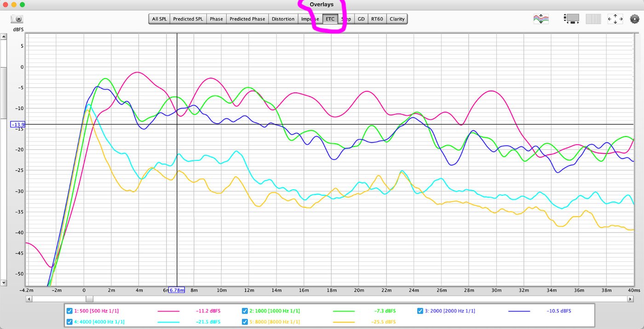644x329 pixels.
Task: Click the blue 2000 Hz line swatch
Action: (519, 311)
